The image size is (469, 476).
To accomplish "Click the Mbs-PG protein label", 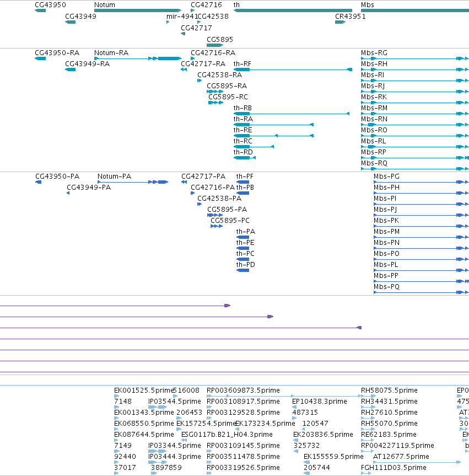I will click(386, 177).
